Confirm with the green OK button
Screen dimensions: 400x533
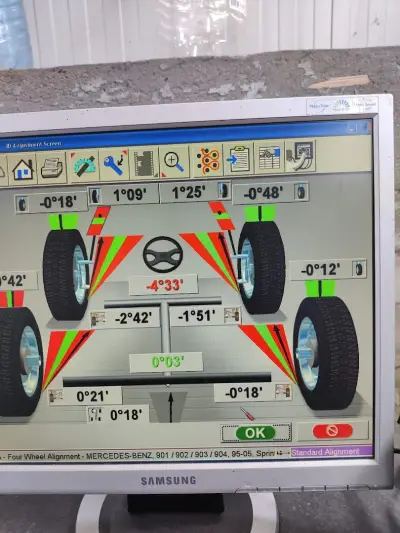(x=256, y=433)
